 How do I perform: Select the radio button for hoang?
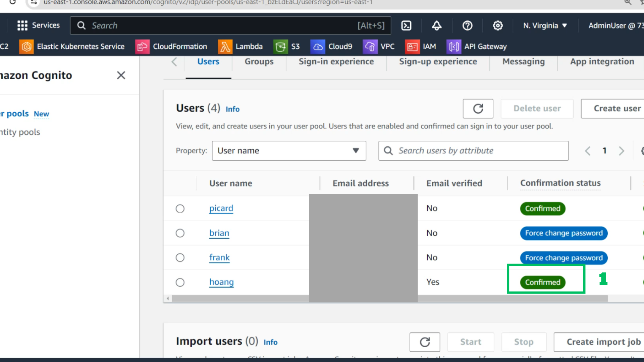(180, 282)
